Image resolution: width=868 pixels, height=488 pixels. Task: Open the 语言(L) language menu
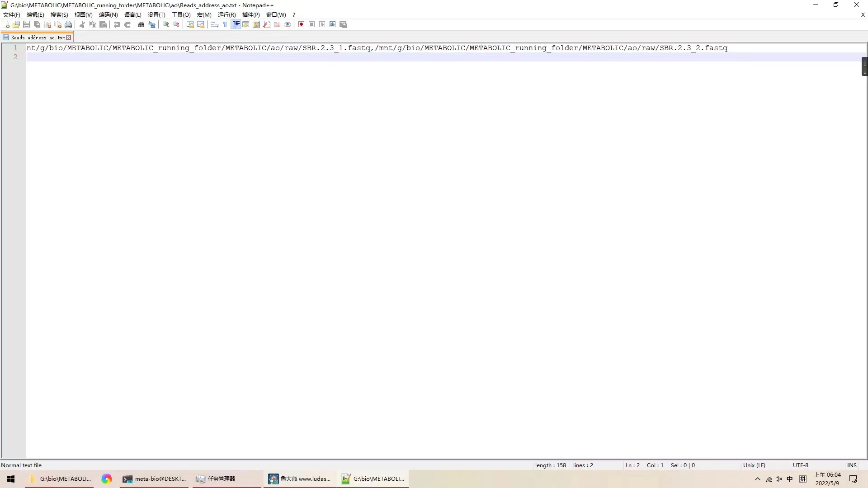[x=132, y=14]
